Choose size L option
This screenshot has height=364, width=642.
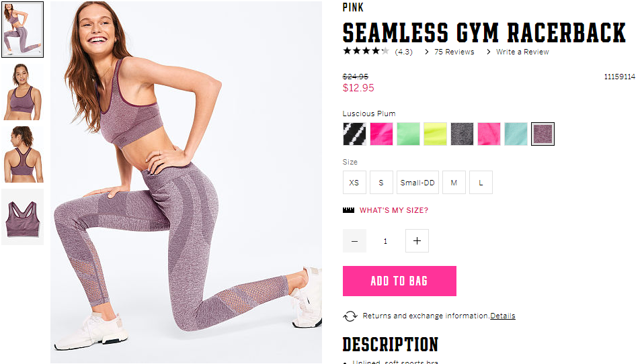point(481,183)
